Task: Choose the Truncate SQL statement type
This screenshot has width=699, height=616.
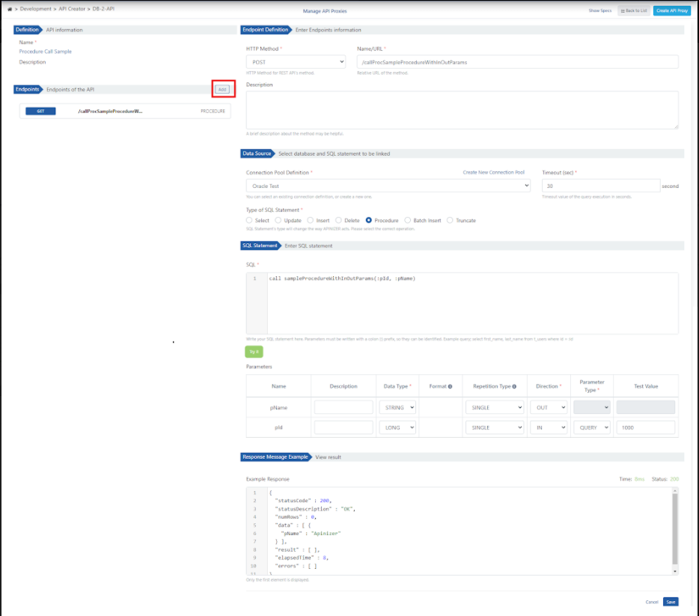Action: (x=450, y=221)
